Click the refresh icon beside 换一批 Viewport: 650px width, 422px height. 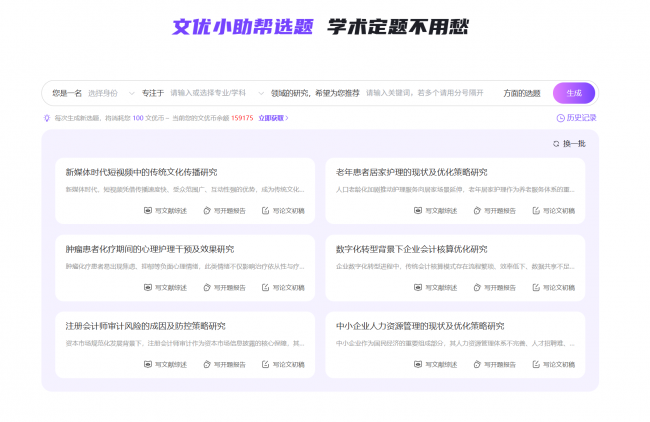pos(556,144)
